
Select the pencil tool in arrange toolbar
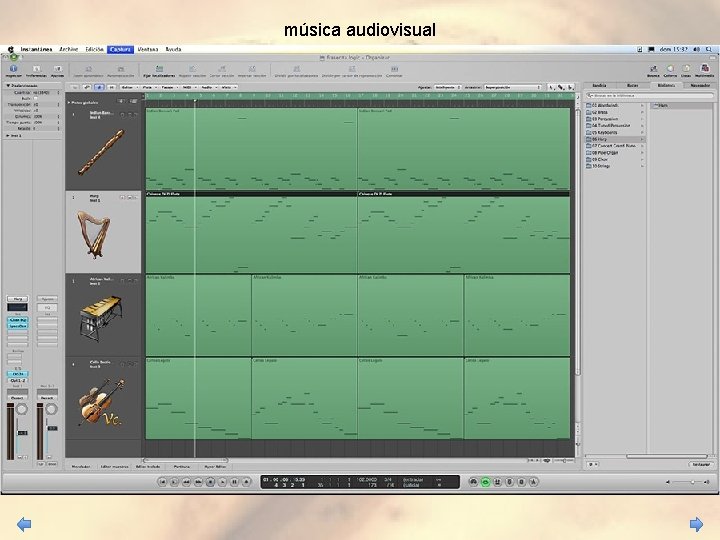pyautogui.click(x=561, y=87)
